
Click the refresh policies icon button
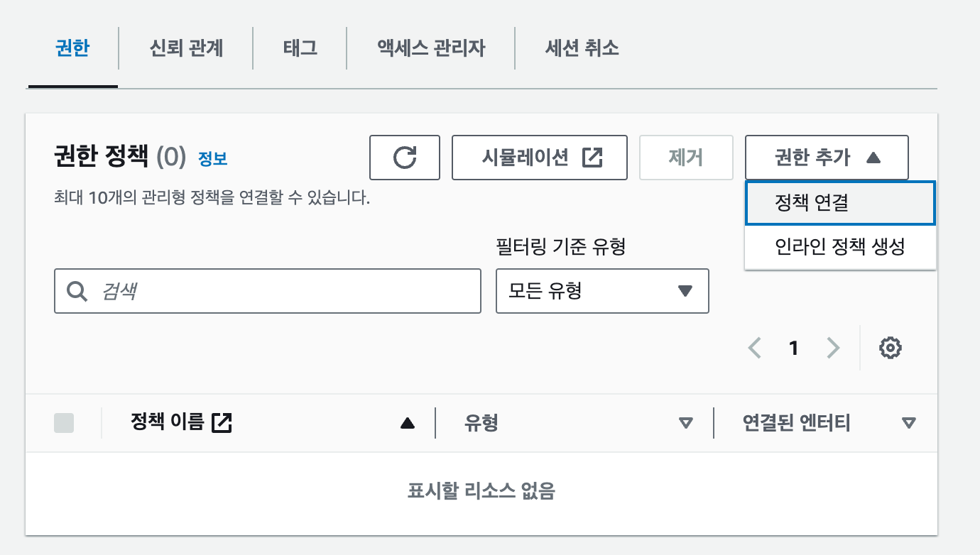[x=405, y=158]
